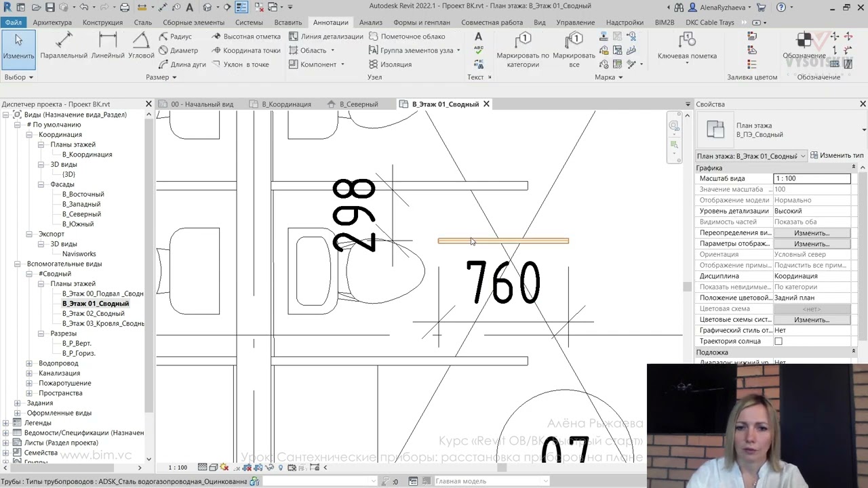Viewport: 868px width, 488px height.
Task: Click the Изоляция tool
Action: coord(390,64)
